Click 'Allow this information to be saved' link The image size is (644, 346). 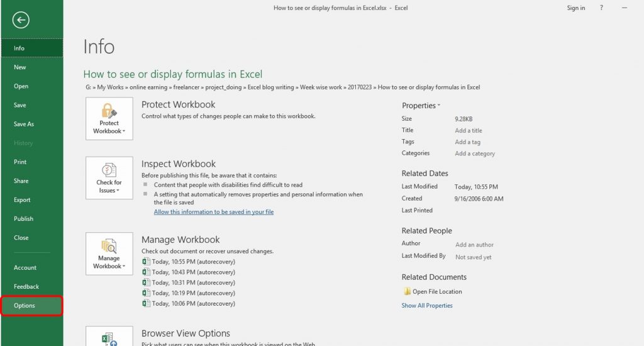[214, 212]
